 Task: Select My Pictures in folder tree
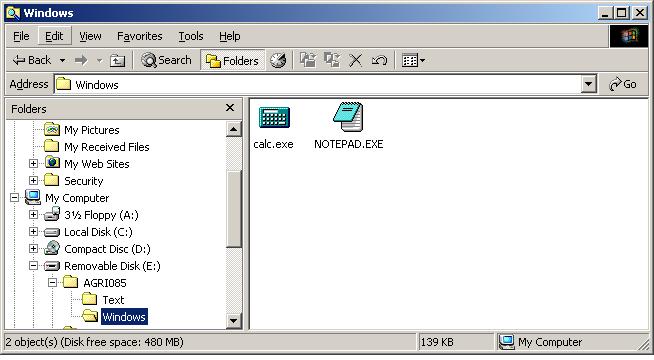pyautogui.click(x=92, y=130)
